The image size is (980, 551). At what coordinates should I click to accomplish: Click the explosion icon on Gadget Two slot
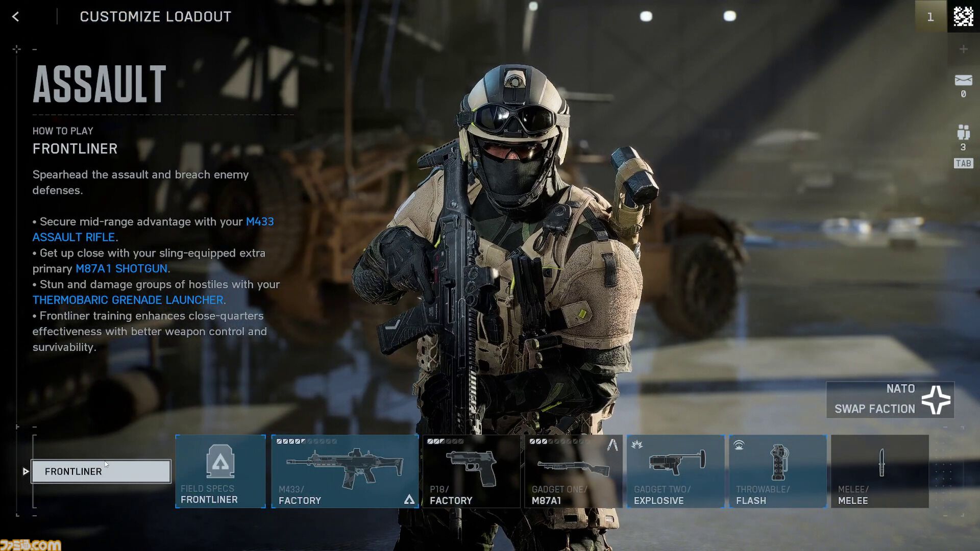pos(637,445)
